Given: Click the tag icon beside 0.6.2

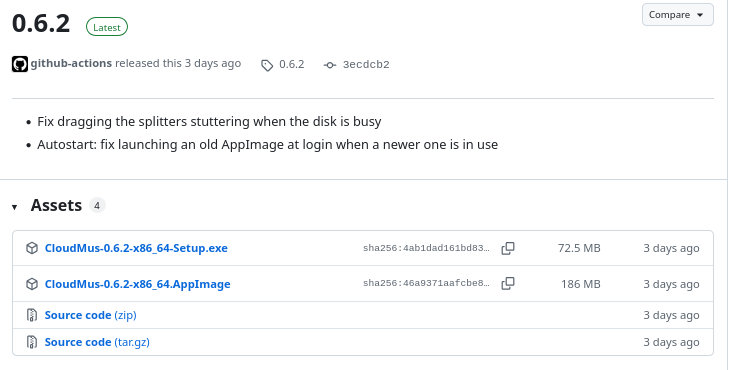Looking at the screenshot, I should point(267,65).
